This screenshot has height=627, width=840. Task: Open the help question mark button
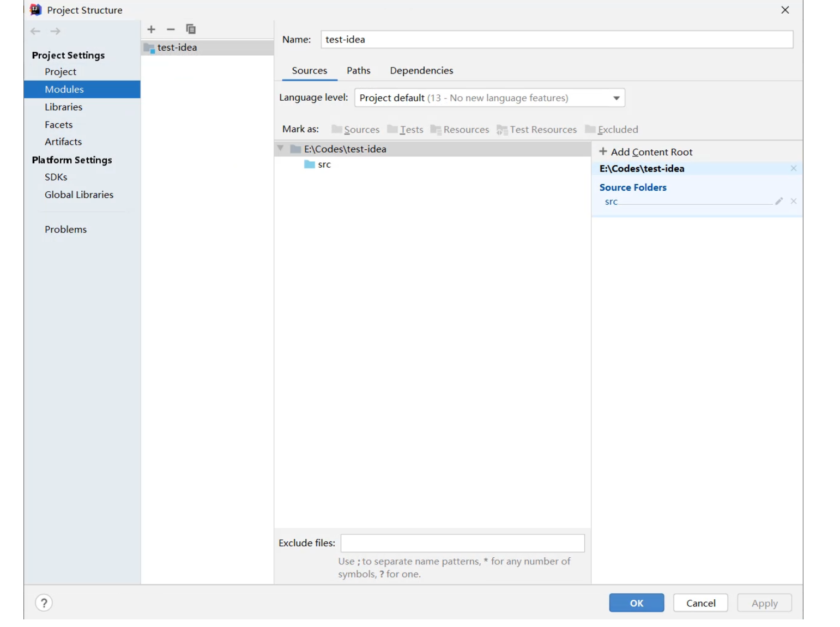click(44, 603)
